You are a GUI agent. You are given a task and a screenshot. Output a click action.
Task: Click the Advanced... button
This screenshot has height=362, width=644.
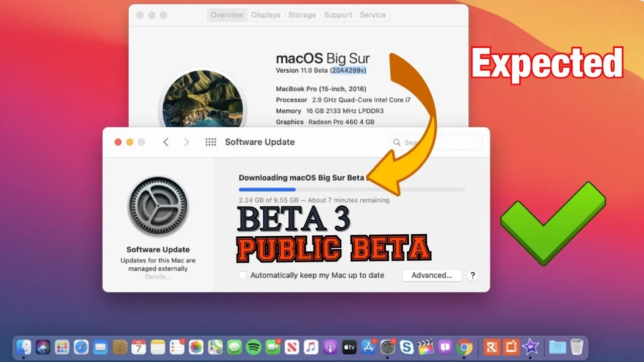click(432, 275)
